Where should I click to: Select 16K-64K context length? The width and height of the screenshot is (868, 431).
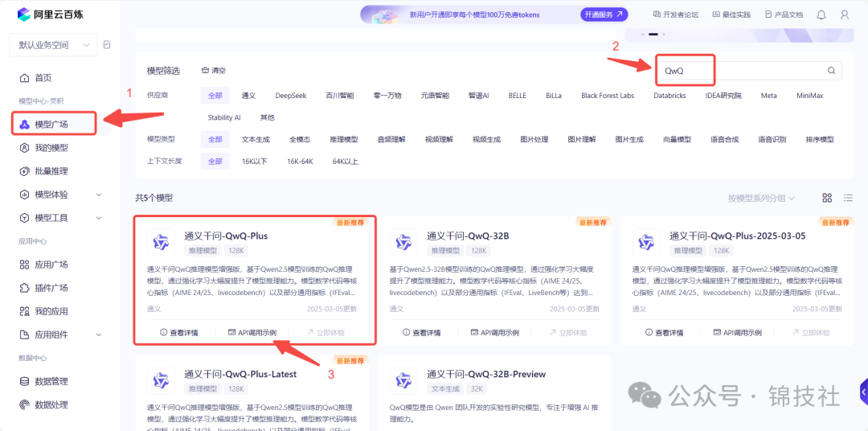(x=300, y=162)
